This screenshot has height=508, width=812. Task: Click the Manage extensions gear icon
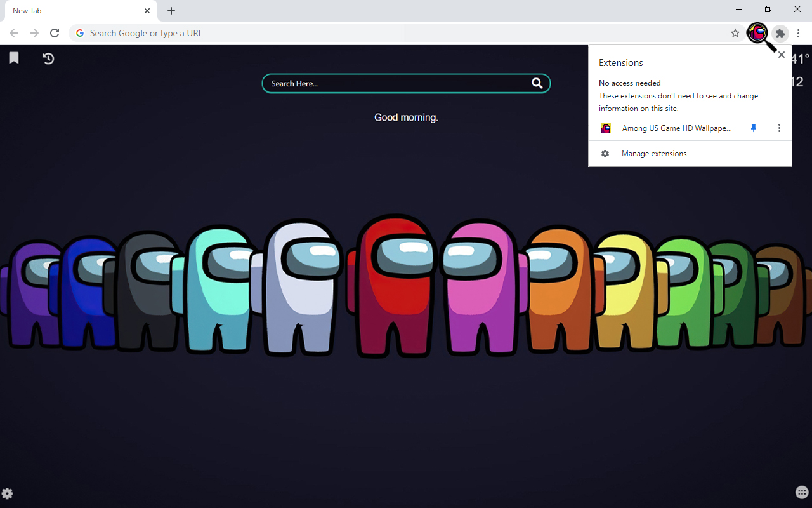click(x=605, y=154)
